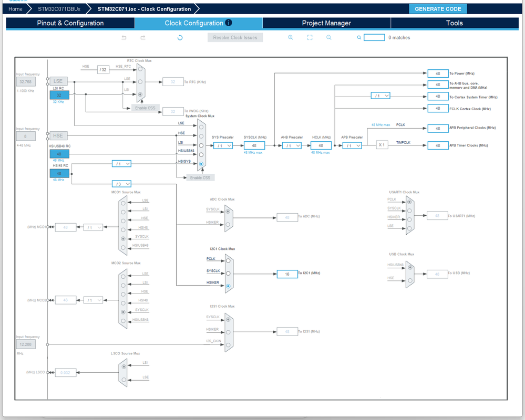
Task: Open the Cortex System Timer divider dropdown
Action: 380,96
